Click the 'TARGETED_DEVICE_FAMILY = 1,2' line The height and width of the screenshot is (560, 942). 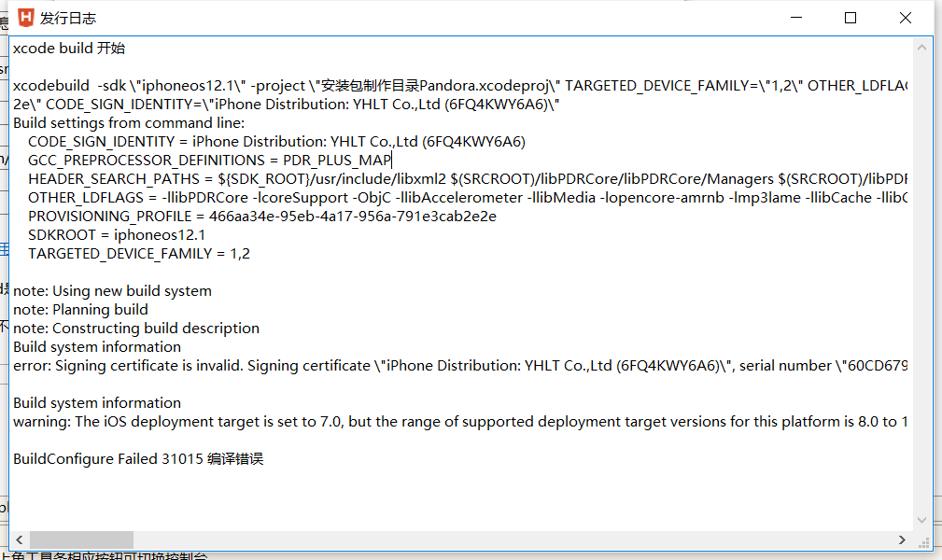click(x=139, y=254)
